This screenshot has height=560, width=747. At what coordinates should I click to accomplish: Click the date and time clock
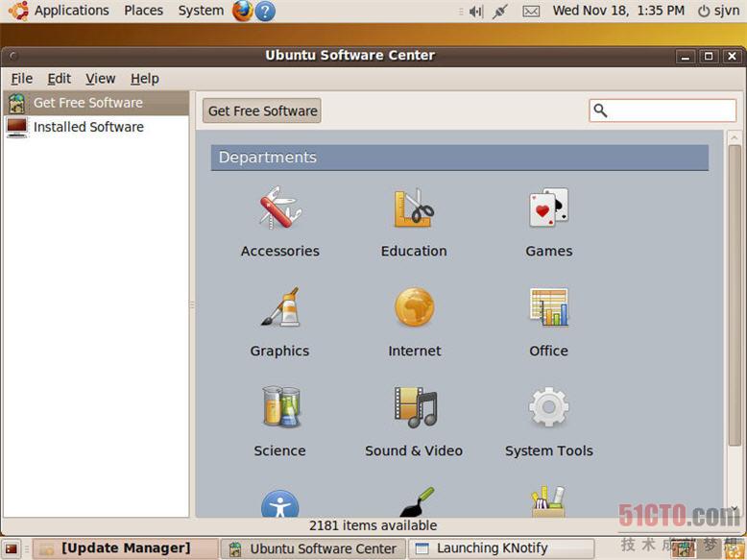click(618, 11)
